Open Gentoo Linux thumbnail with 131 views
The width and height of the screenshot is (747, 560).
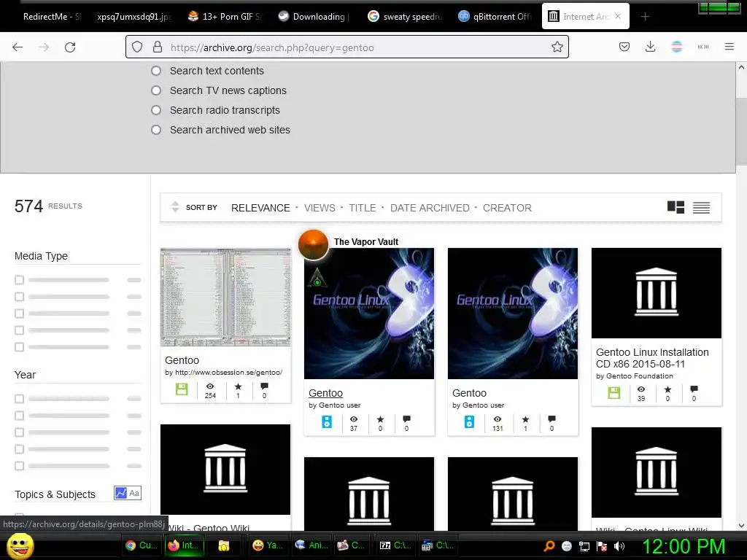coord(513,314)
